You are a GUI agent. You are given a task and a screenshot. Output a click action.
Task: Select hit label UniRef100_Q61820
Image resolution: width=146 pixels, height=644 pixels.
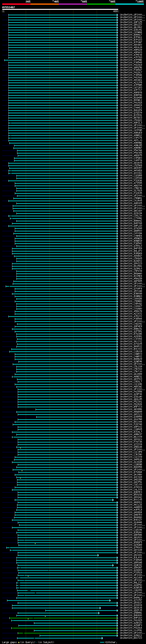(131, 537)
